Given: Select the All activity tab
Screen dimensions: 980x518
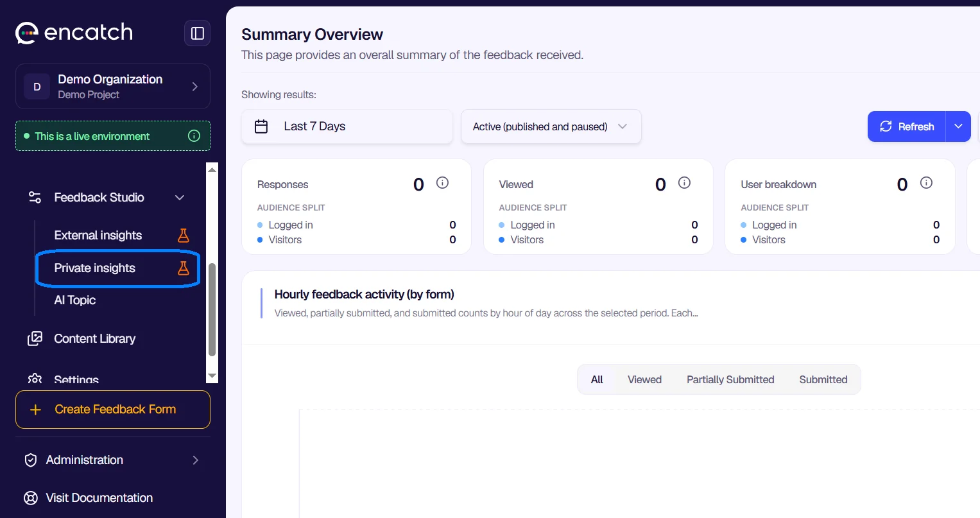Looking at the screenshot, I should point(597,379).
